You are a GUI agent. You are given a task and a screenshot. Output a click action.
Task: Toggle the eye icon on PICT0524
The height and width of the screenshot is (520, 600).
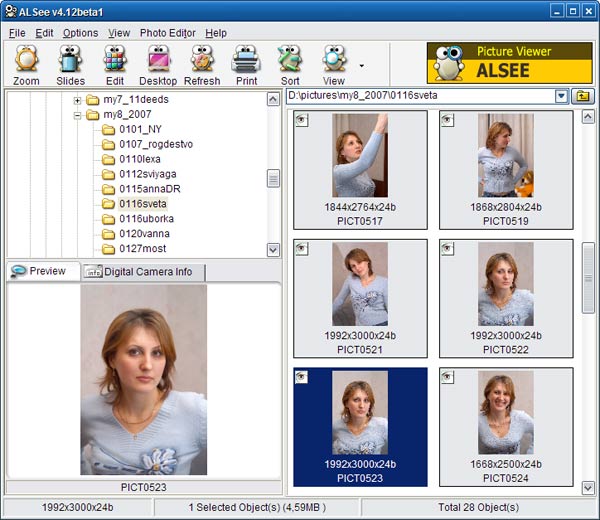click(x=447, y=377)
